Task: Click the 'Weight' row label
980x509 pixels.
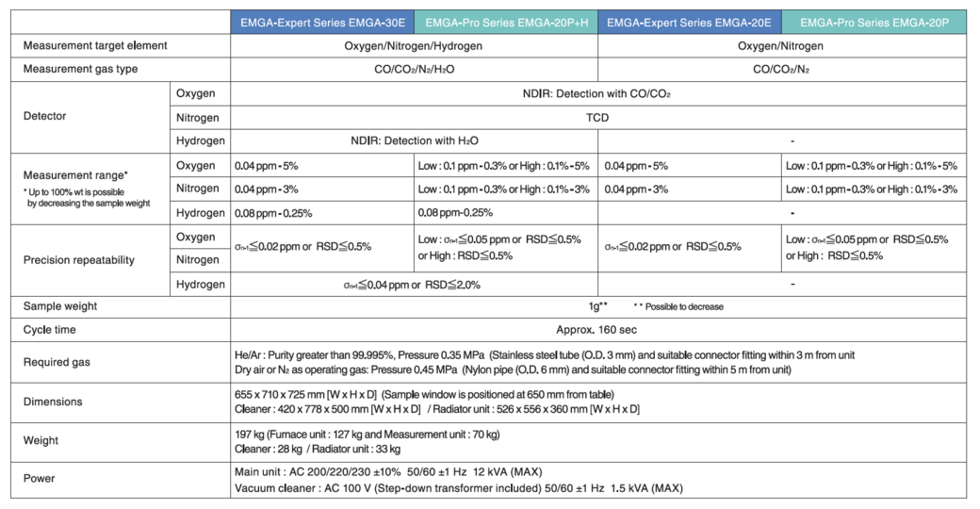Action: click(x=41, y=440)
